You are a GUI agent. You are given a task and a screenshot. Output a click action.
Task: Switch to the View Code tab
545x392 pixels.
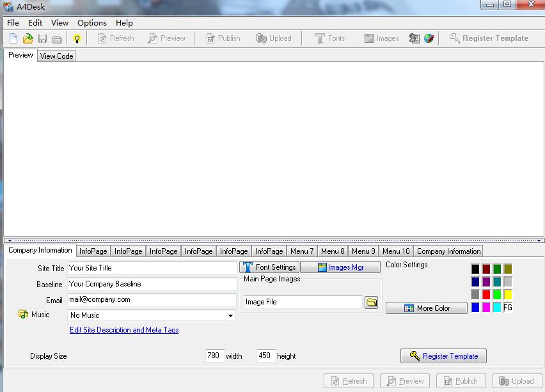(x=56, y=56)
